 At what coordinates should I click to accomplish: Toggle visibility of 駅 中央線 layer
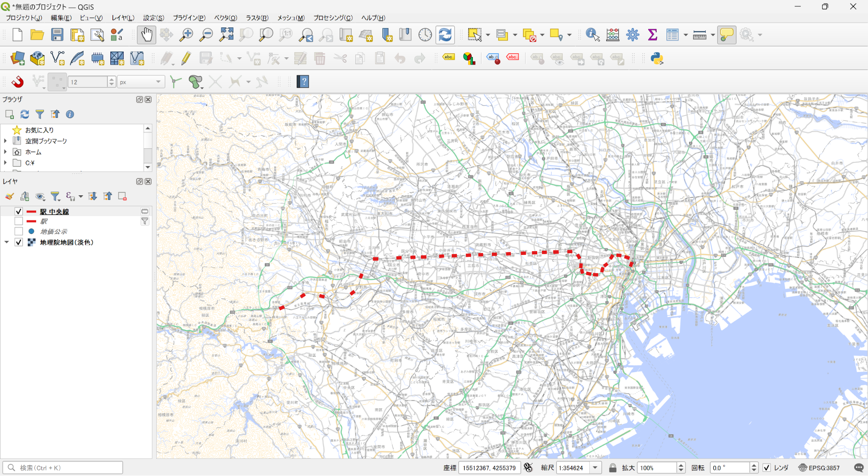18,211
